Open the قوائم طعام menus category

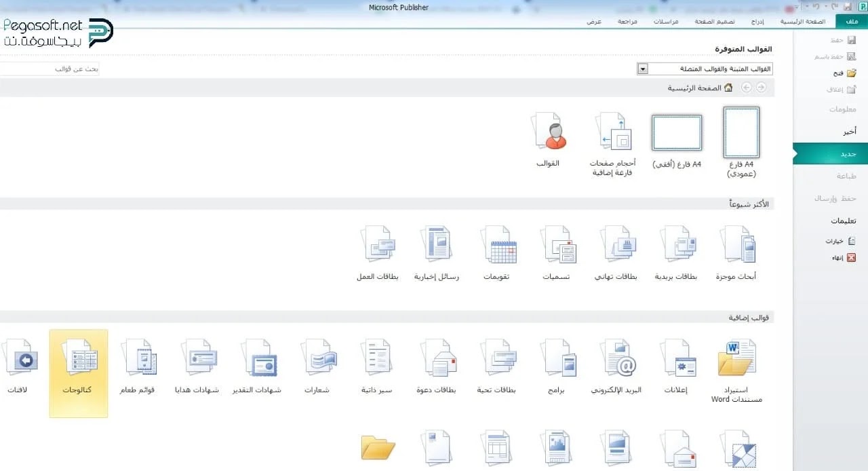138,366
